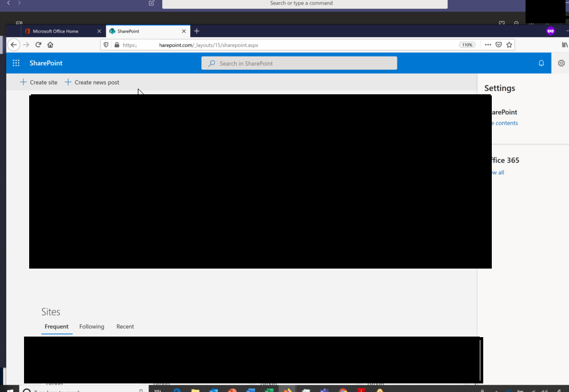The width and height of the screenshot is (569, 392).
Task: Click the Firefox home icon
Action: (x=50, y=45)
